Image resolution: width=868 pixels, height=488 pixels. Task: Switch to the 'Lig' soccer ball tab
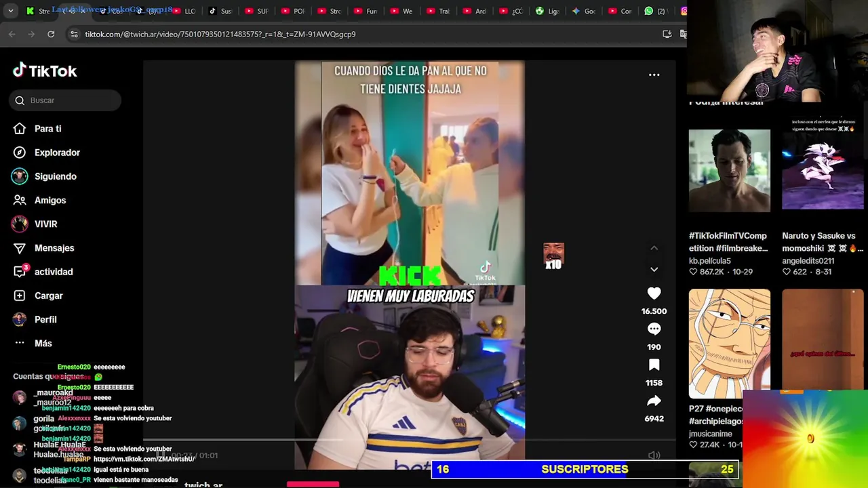click(x=547, y=11)
